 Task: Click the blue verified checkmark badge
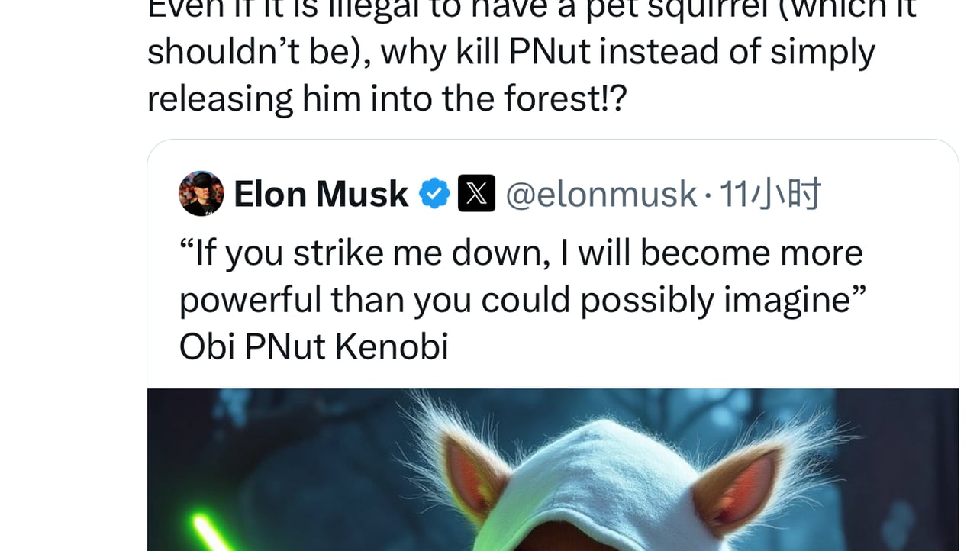point(435,194)
